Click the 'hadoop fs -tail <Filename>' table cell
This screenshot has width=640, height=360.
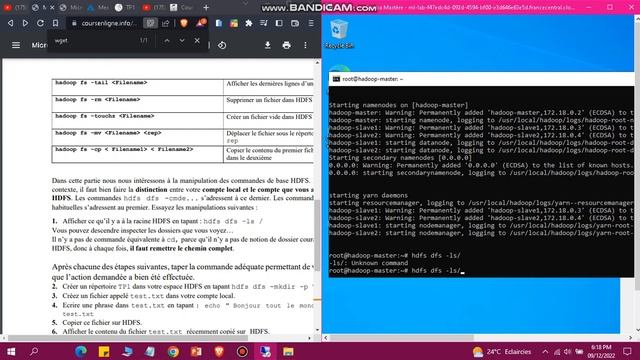[138, 87]
